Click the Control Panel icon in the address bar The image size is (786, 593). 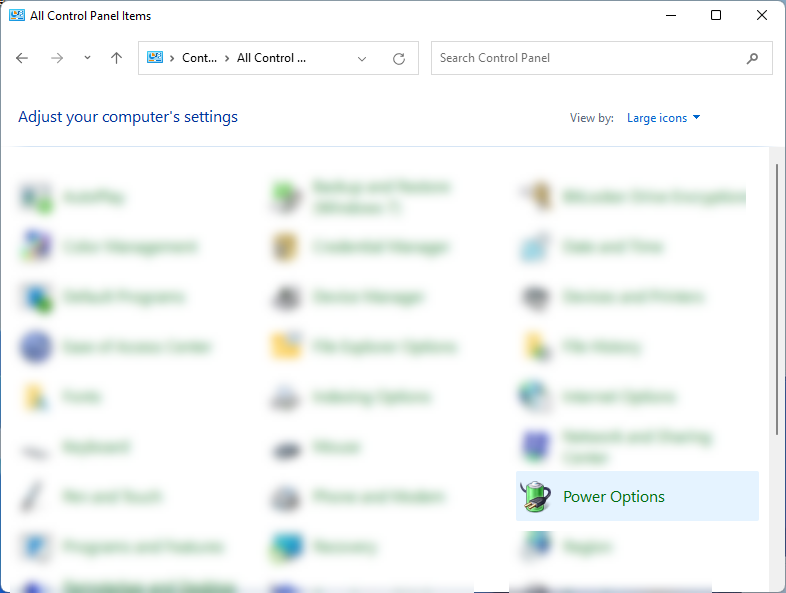click(x=155, y=58)
